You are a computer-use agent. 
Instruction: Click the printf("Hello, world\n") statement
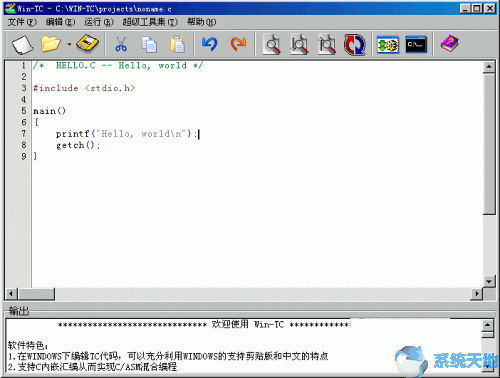(x=127, y=134)
